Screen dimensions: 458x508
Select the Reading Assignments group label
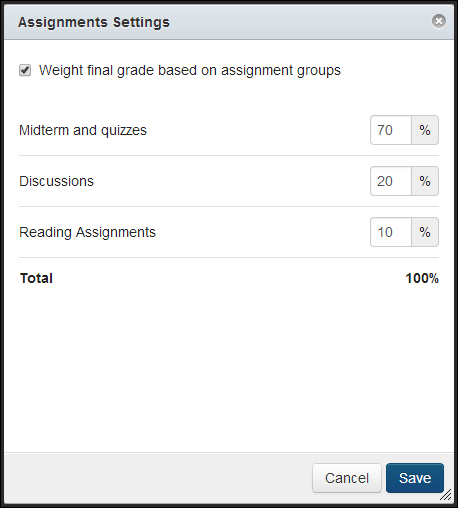87,232
